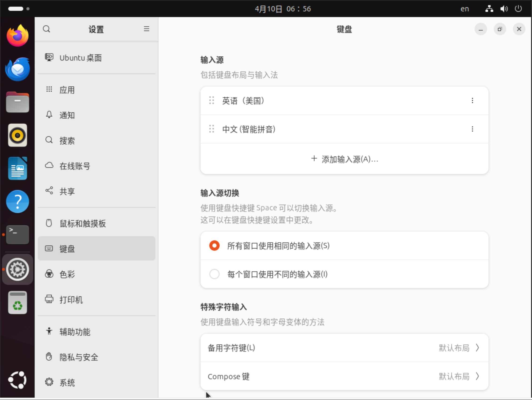532x400 pixels.
Task: Click the search icon in settings header
Action: coord(46,29)
